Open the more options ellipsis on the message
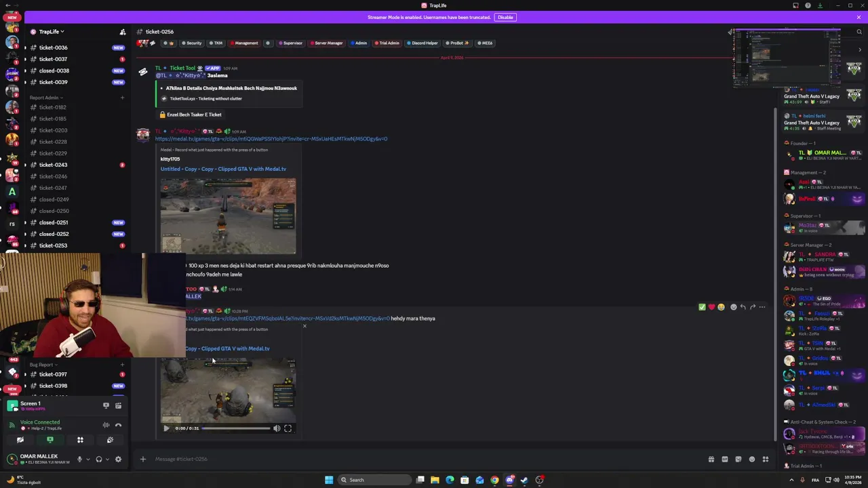 (x=762, y=307)
